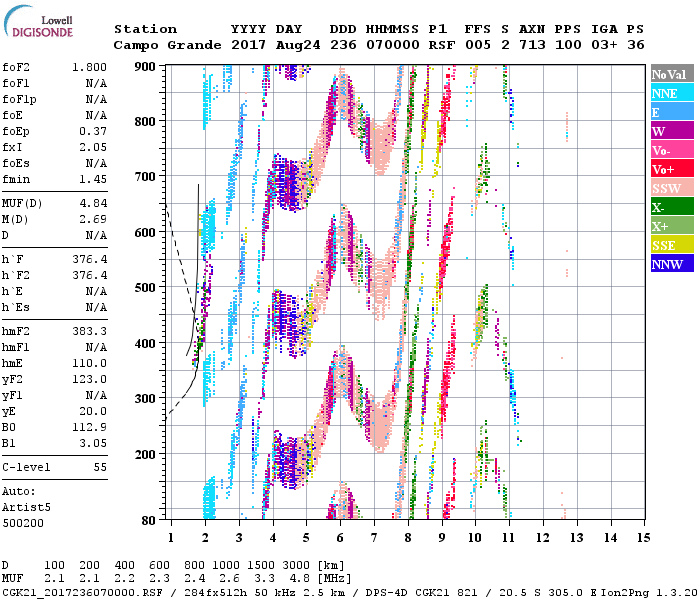Click the fmin value 1.45
Viewport: 700px width, 600px height.
[x=93, y=179]
